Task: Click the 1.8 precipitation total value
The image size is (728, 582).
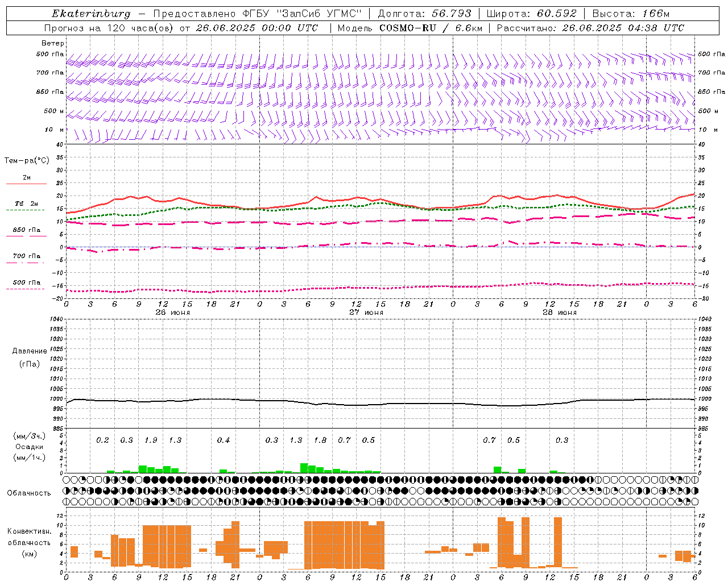Action: tap(320, 440)
